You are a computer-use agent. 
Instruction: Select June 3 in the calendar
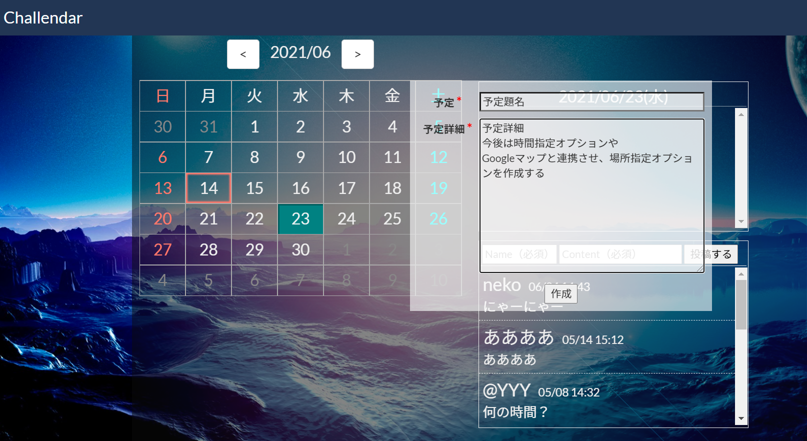(x=346, y=127)
